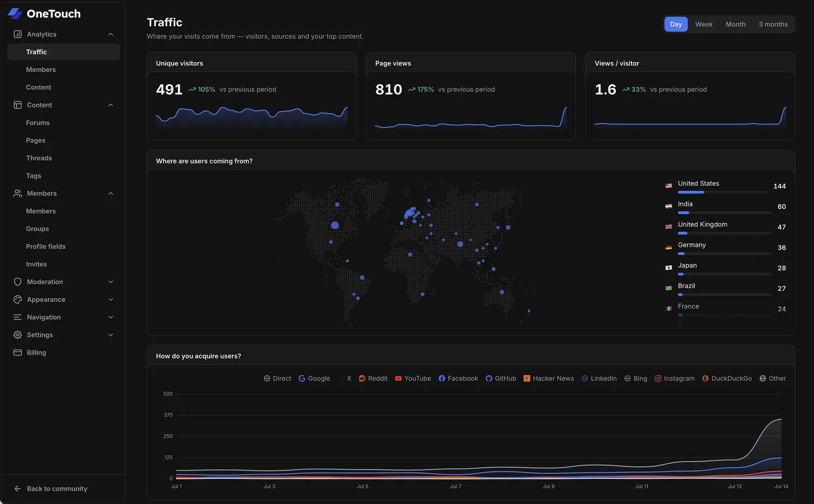
Task: Toggle the GitHub series in chart legend
Action: click(501, 378)
